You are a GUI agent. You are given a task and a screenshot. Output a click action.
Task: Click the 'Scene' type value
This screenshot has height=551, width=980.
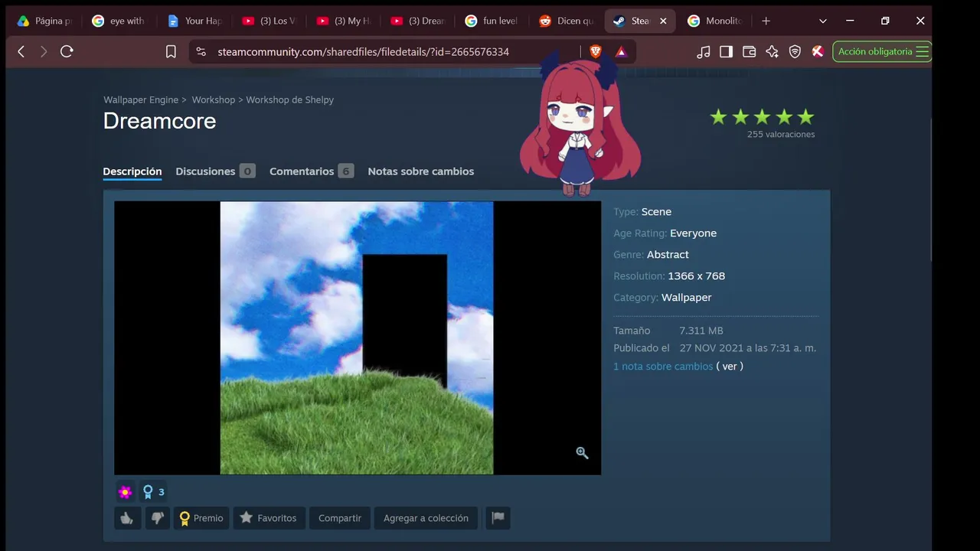click(x=656, y=212)
